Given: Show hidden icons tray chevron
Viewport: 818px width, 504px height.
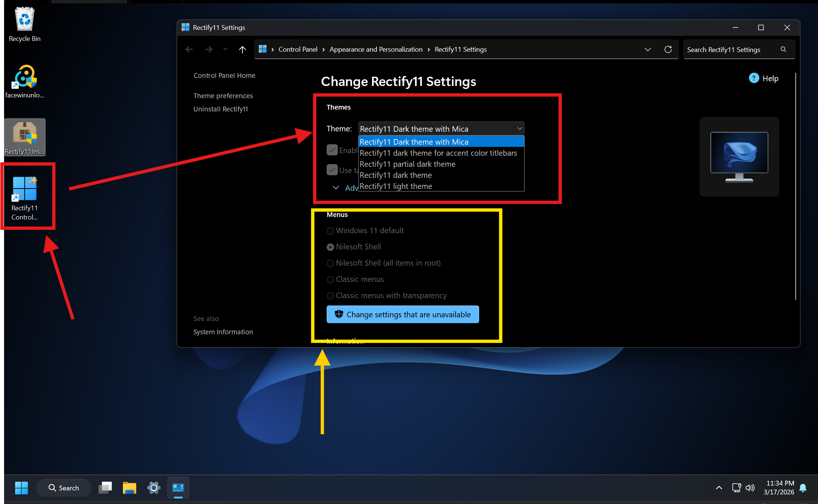Looking at the screenshot, I should coord(719,488).
